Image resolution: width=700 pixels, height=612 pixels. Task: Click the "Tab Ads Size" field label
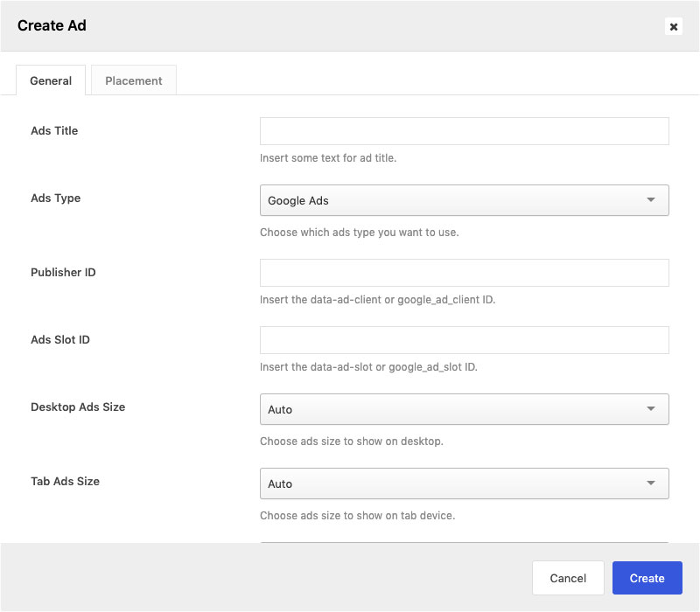click(x=65, y=481)
